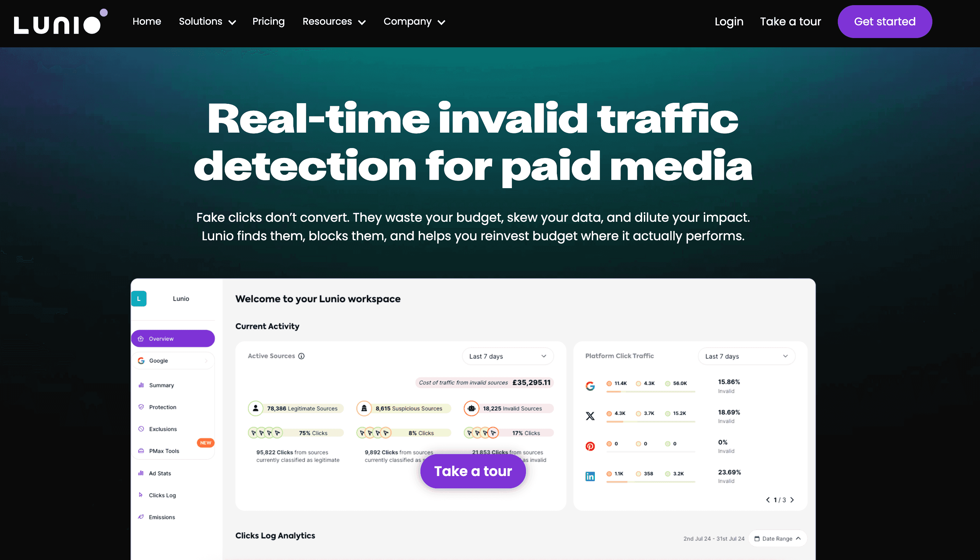This screenshot has width=980, height=560.
Task: Click the robot Invalid Sources icon
Action: click(471, 408)
